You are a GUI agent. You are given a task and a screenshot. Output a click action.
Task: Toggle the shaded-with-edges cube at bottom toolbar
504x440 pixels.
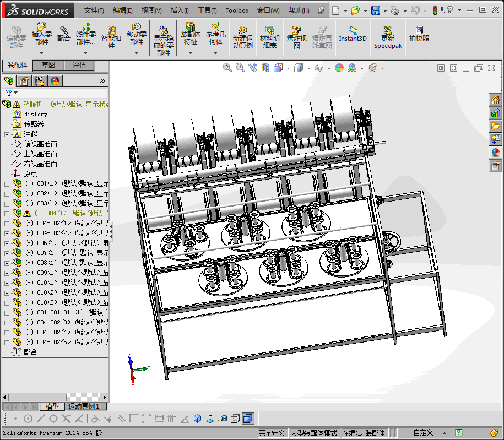coord(248,419)
